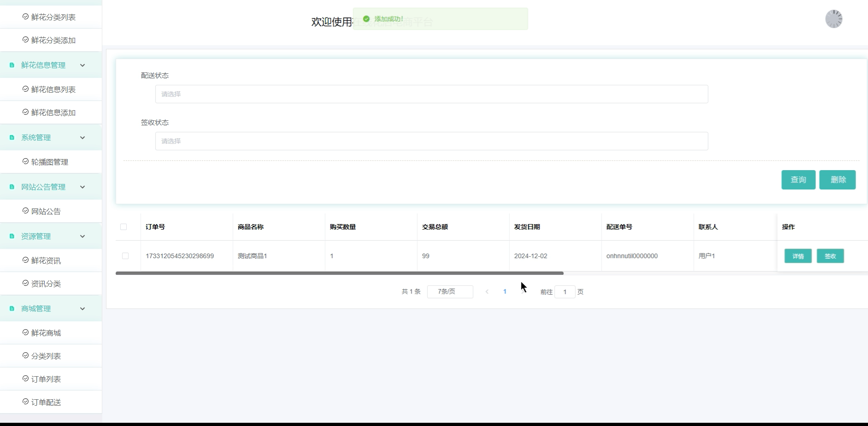Click the check icon beside 轮播图管理
This screenshot has width=868, height=426.
(25, 161)
